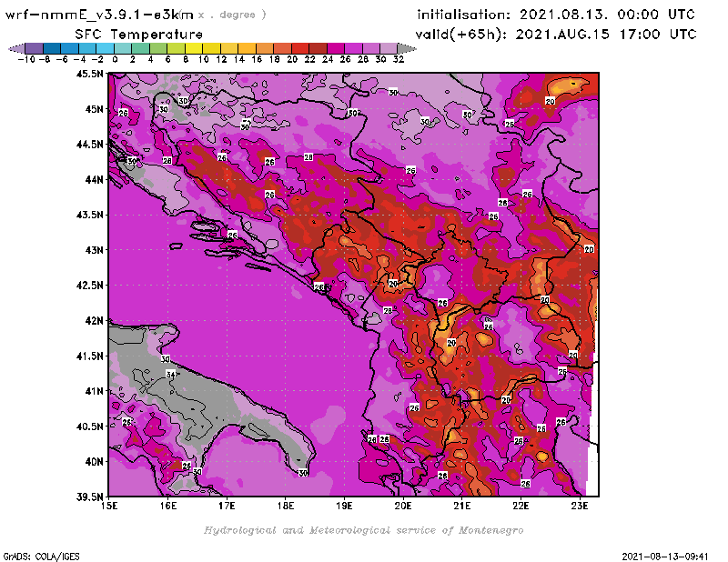Click the "42N" latitude label
This screenshot has width=728, height=562.
tap(95, 321)
